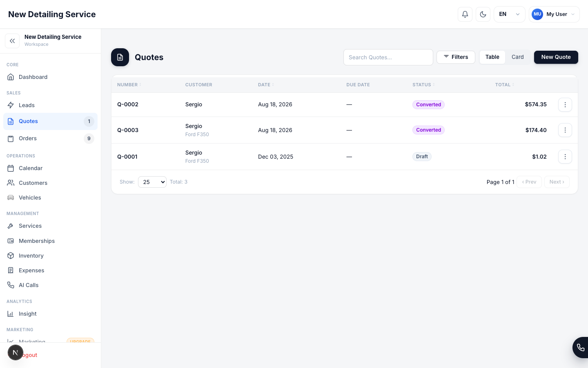The image size is (588, 368).
Task: Open Dashboard in the sidebar
Action: 51,77
